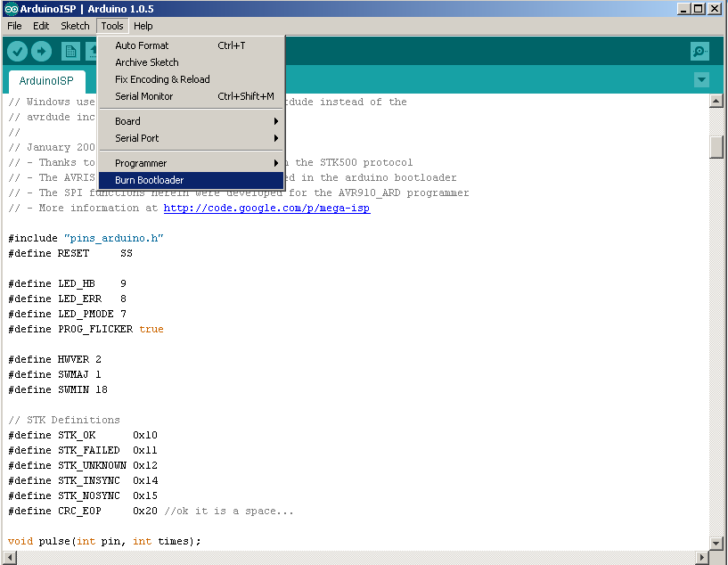Click the '#define LED_PMODE 7' line
The height and width of the screenshot is (565, 728).
pyautogui.click(x=68, y=315)
